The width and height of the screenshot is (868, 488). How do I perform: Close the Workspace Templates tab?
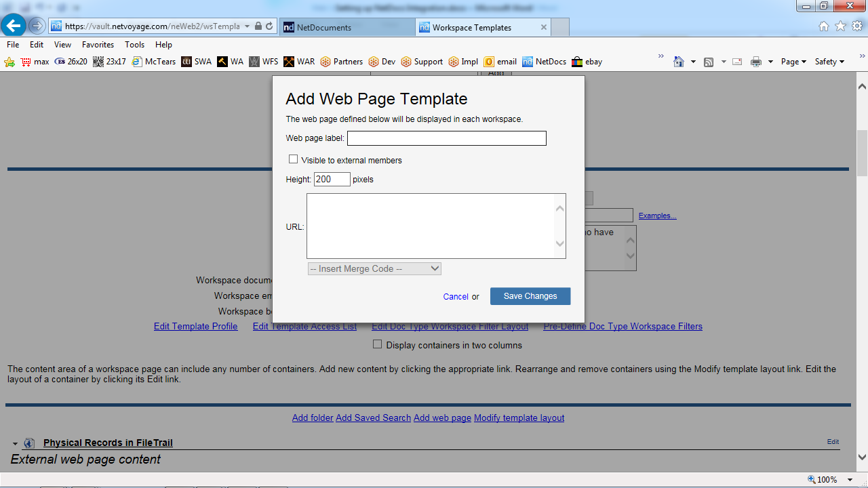[543, 27]
